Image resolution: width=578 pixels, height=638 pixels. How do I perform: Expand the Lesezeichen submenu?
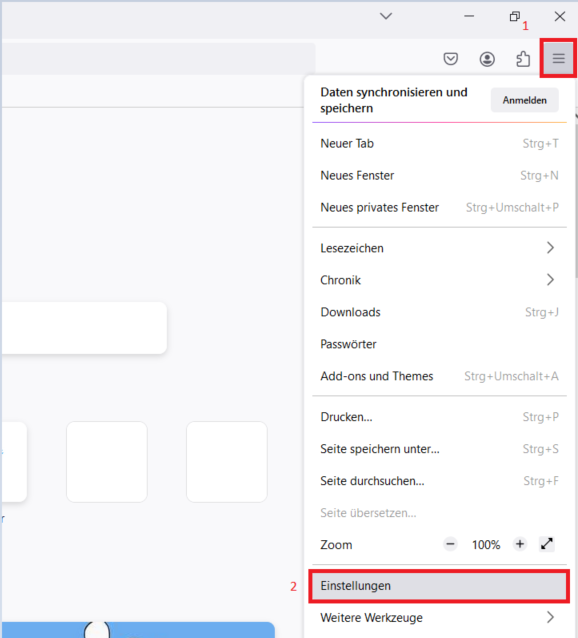point(439,248)
